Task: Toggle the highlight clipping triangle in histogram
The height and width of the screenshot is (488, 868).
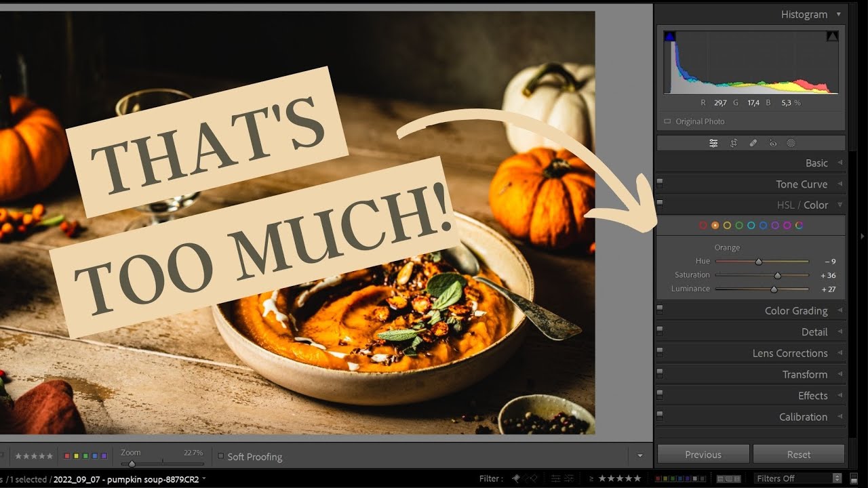Action: tap(832, 37)
